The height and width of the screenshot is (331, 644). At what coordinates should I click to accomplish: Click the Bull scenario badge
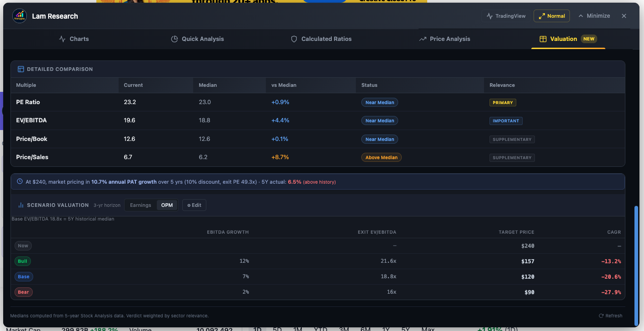(22, 261)
